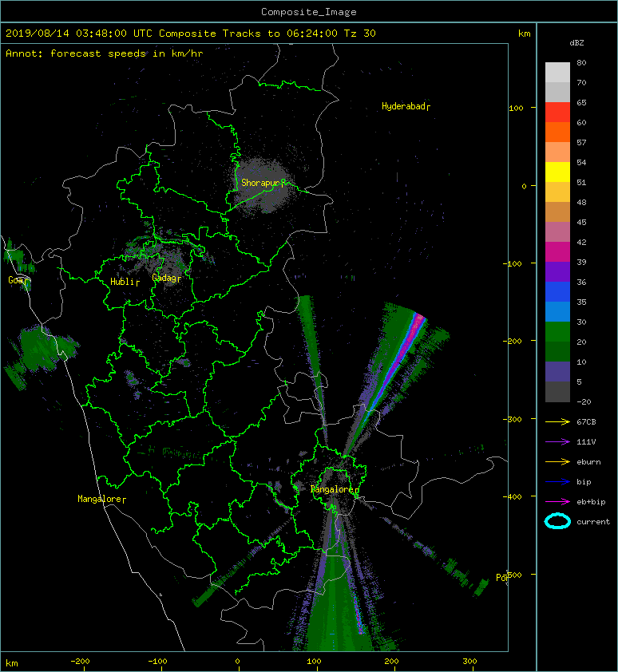Select the 'Annot: forecast speeds in km/hr' text

105,53
